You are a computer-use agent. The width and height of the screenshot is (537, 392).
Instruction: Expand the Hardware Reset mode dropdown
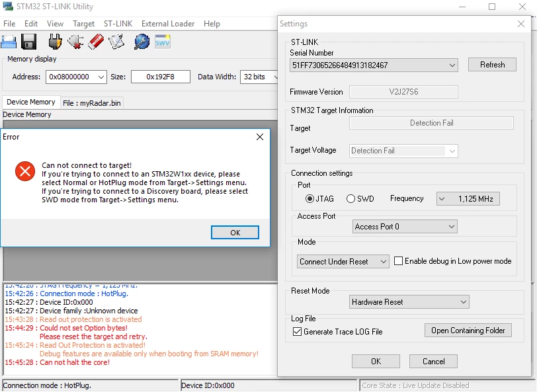pos(409,302)
